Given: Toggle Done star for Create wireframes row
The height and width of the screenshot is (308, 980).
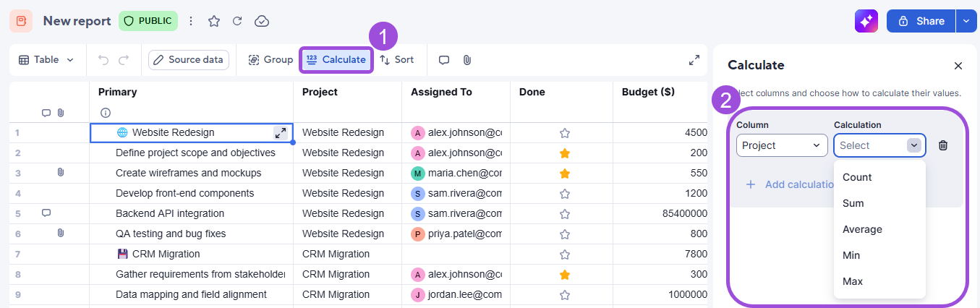Looking at the screenshot, I should tap(565, 174).
